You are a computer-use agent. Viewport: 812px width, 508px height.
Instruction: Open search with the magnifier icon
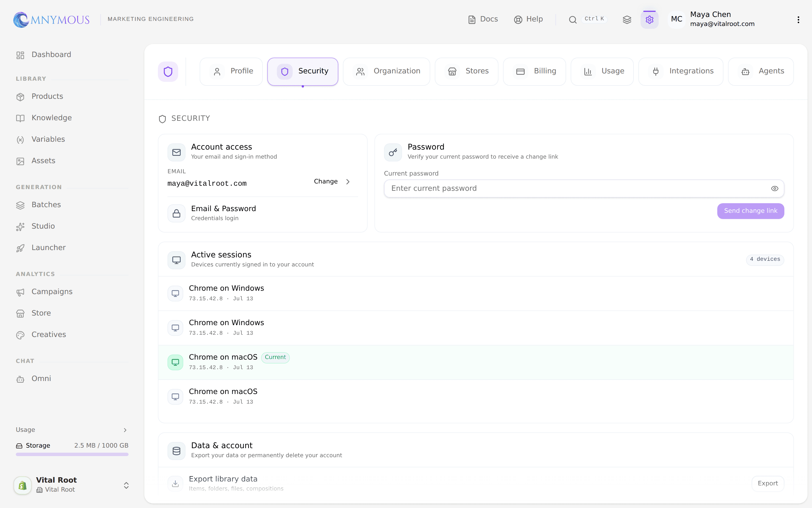point(573,19)
